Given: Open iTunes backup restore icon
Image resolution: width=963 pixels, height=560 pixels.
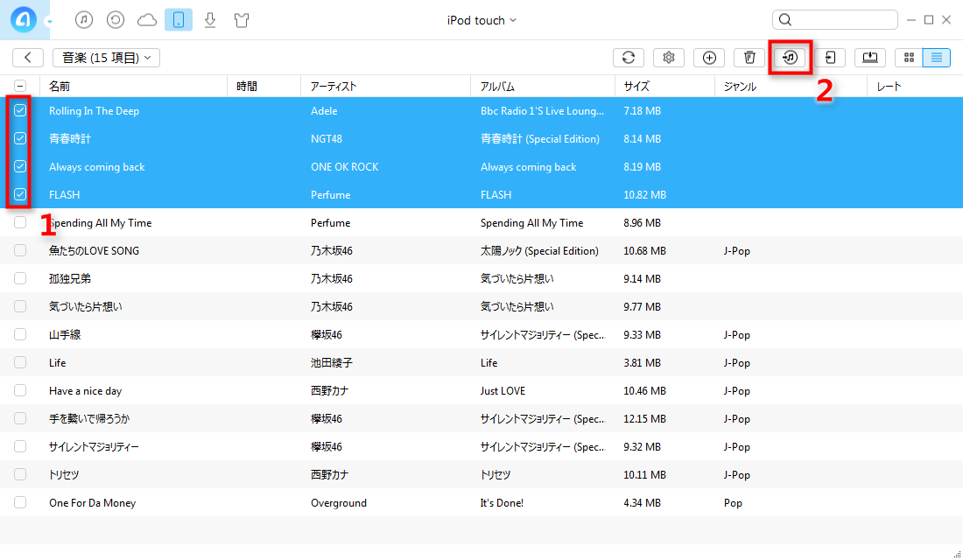Looking at the screenshot, I should tap(116, 19).
